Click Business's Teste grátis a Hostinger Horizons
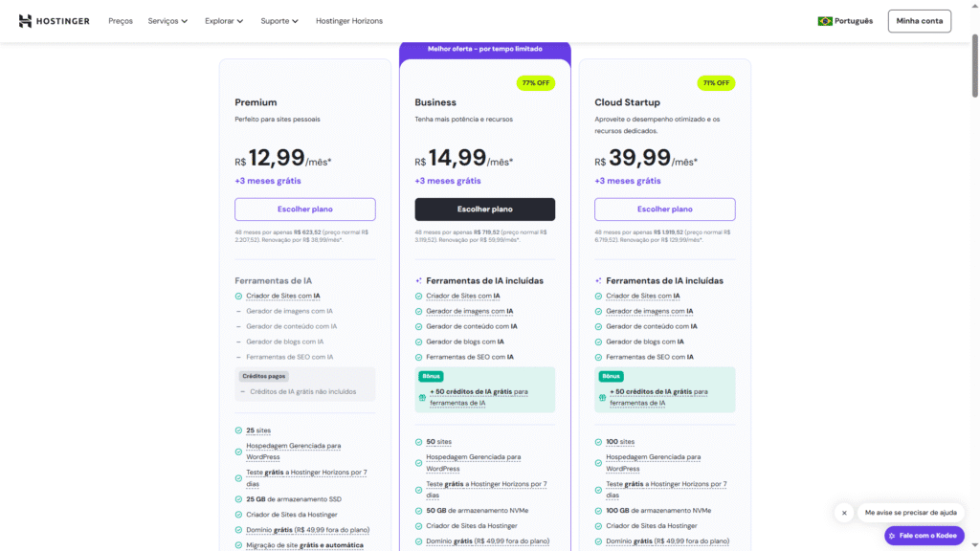This screenshot has width=980, height=551. [x=486, y=490]
